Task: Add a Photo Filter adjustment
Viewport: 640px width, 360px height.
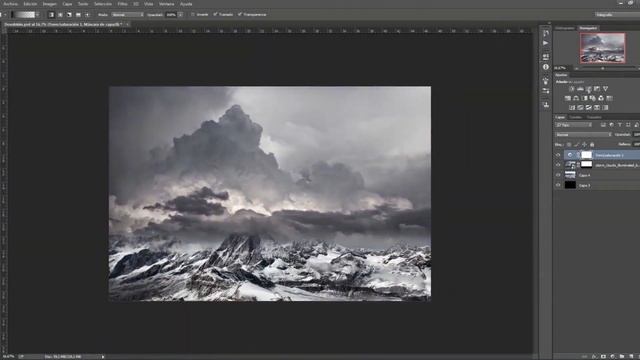Action: coord(593,98)
